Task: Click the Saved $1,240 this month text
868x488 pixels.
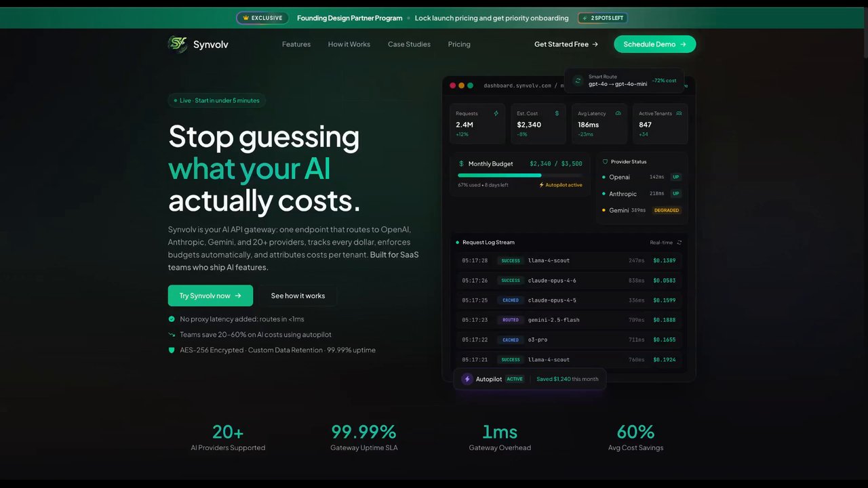Action: [x=568, y=379]
